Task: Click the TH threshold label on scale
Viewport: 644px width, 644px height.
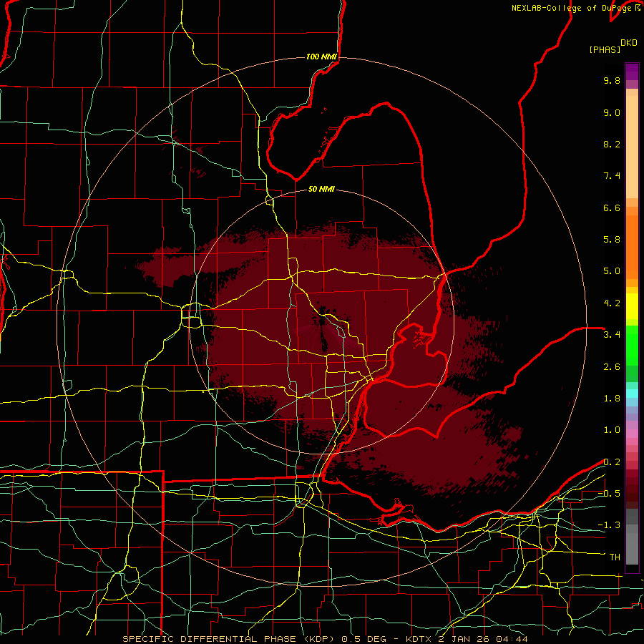Action: (x=615, y=557)
